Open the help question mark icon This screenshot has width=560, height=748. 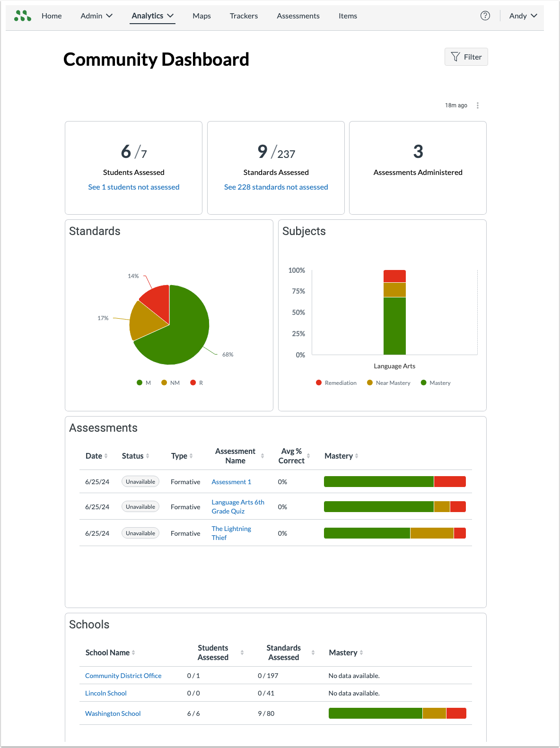485,16
